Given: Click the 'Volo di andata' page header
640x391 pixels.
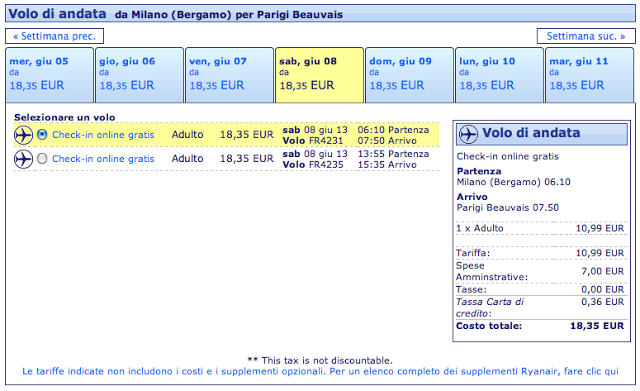Looking at the screenshot, I should point(320,13).
